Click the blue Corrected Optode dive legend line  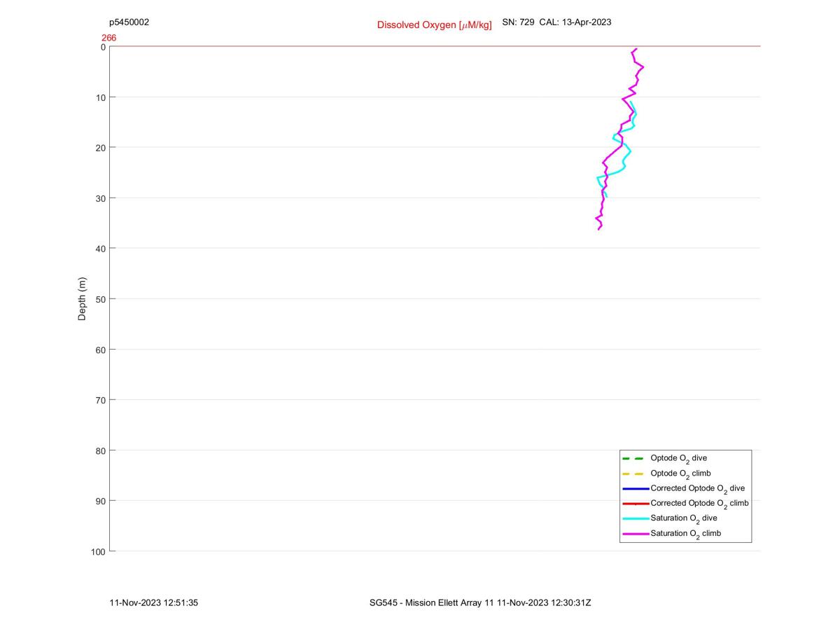[636, 488]
